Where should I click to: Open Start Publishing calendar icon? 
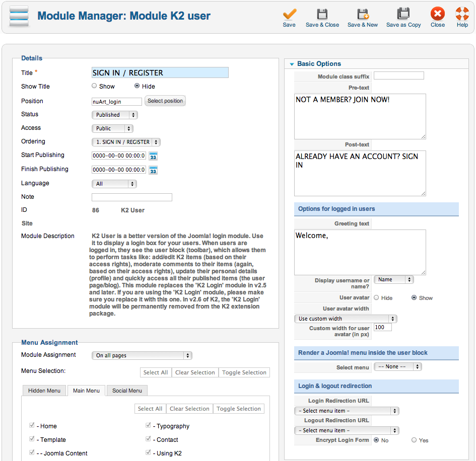[153, 156]
